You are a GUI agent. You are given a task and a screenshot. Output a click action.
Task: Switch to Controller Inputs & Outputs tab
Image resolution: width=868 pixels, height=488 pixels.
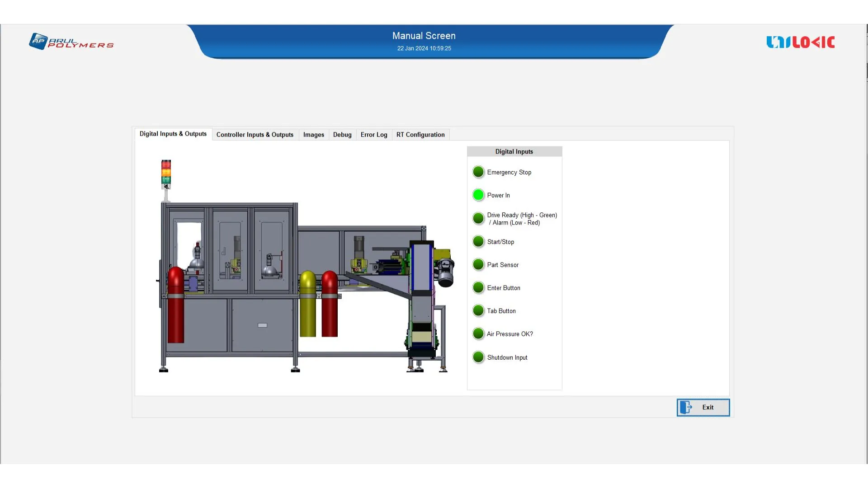pyautogui.click(x=255, y=135)
